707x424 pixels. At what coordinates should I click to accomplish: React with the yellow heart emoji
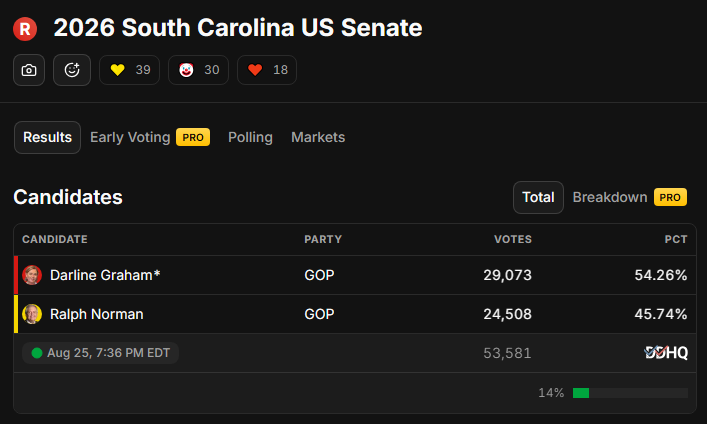tap(129, 70)
